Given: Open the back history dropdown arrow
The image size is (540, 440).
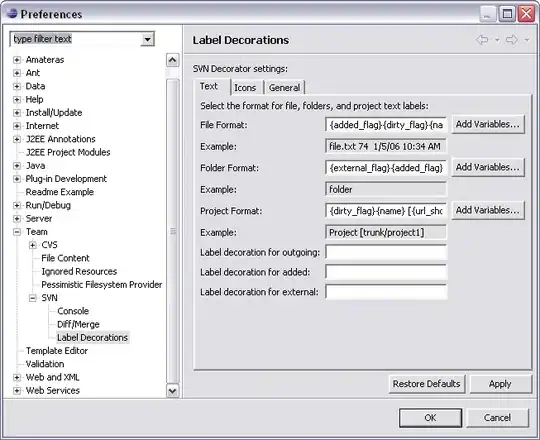Looking at the screenshot, I should pos(497,40).
